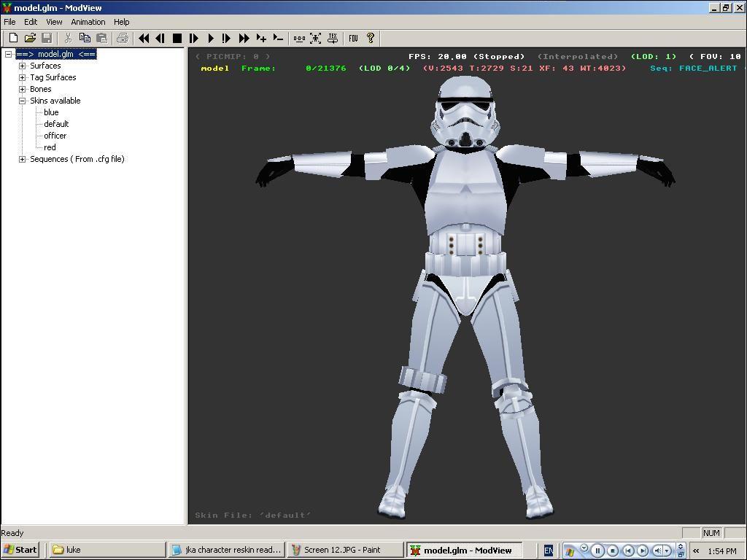The height and width of the screenshot is (560, 747).
Task: Click the TEX texture reload icon
Action: (x=333, y=38)
